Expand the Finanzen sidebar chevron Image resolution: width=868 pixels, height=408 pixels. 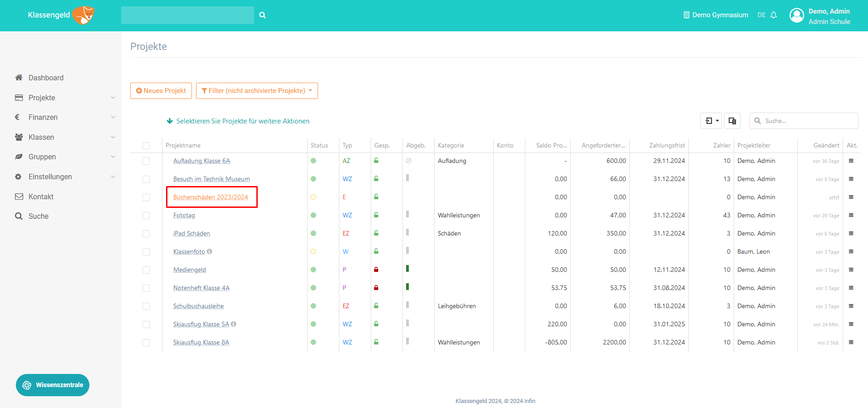point(113,117)
